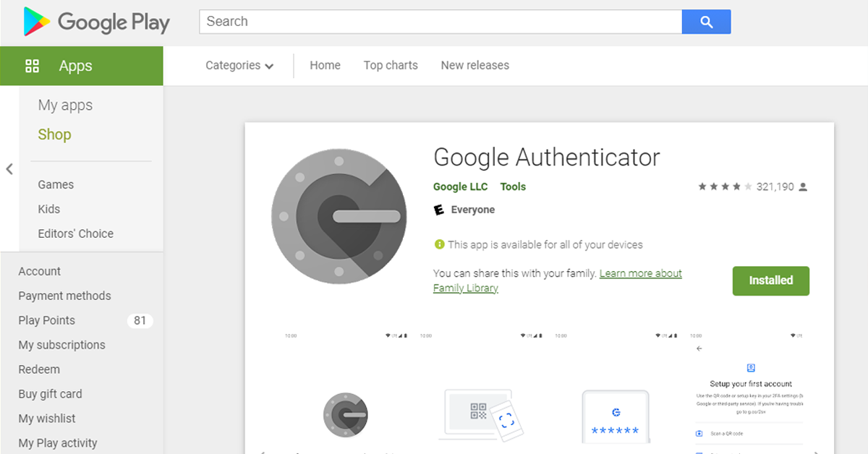Click the 321,190 ratings count

click(x=775, y=187)
